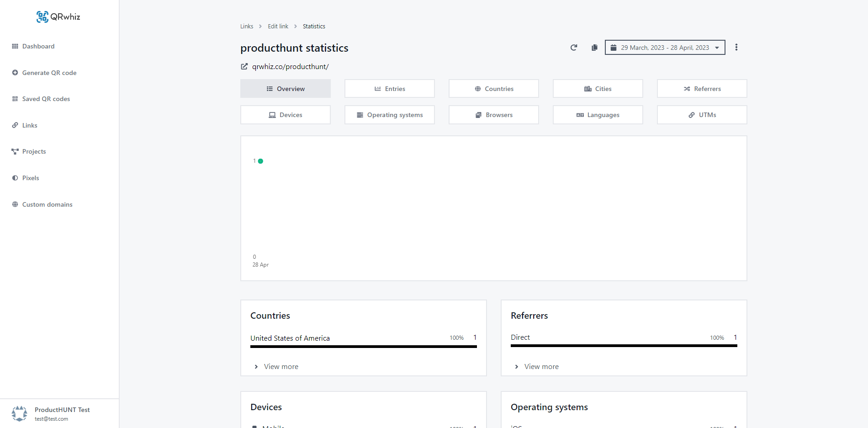Screen dimensions: 868x428
Task: Switch to the Countries tab
Action: tap(494, 89)
